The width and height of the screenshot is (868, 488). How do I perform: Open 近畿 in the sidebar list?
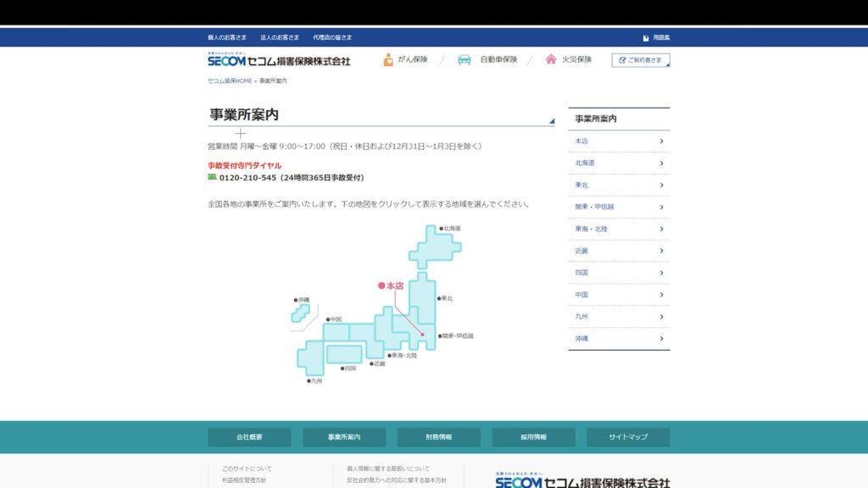pos(619,251)
